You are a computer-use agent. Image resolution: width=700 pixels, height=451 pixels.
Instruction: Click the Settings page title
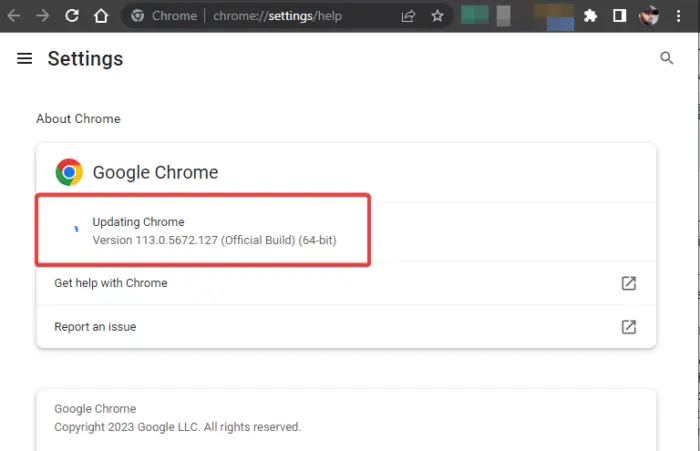(x=85, y=59)
